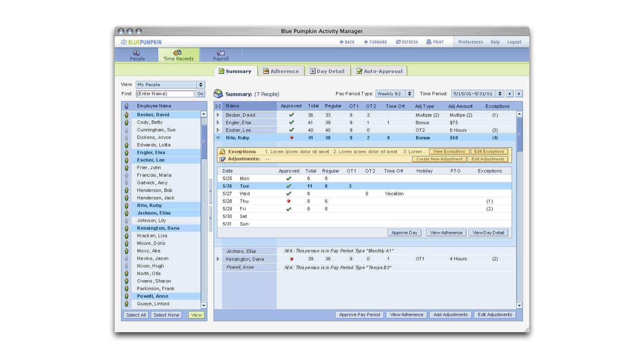Click approved checkmark for Becker, David

click(x=292, y=115)
